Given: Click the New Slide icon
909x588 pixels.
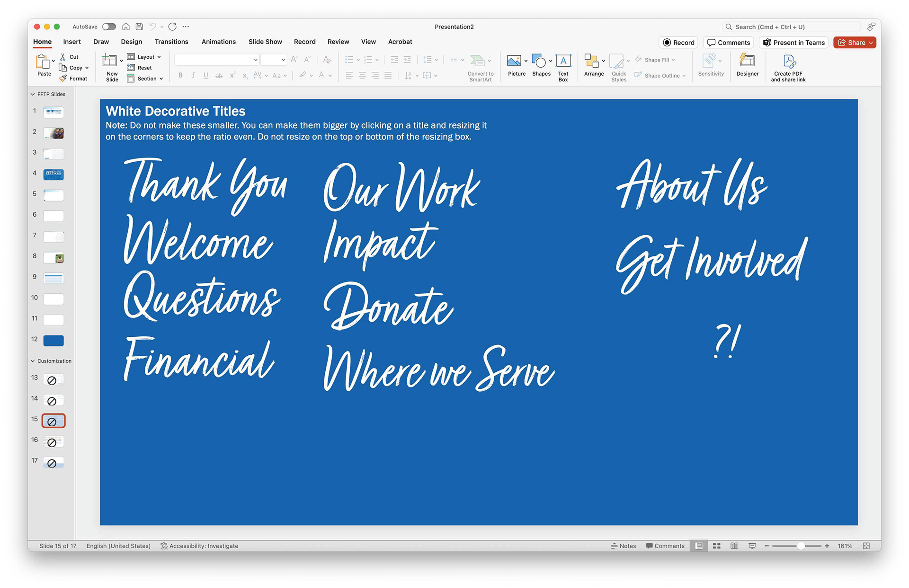Looking at the screenshot, I should 109,61.
